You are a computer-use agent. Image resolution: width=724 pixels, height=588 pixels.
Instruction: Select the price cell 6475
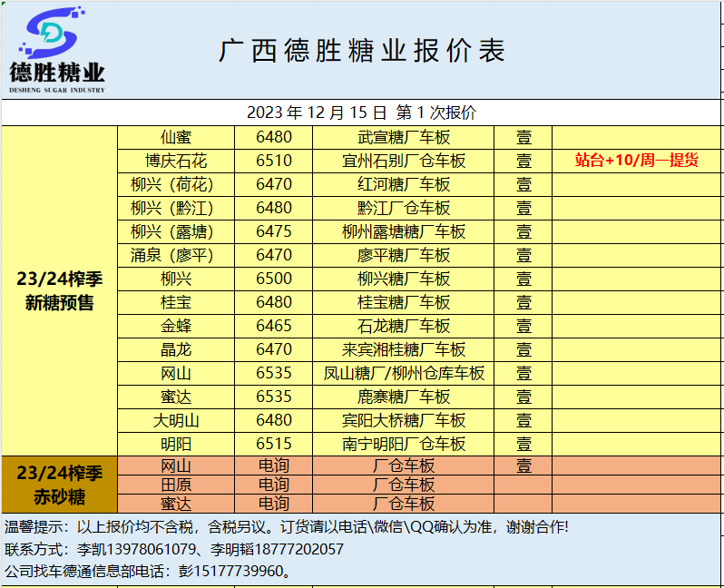click(273, 231)
